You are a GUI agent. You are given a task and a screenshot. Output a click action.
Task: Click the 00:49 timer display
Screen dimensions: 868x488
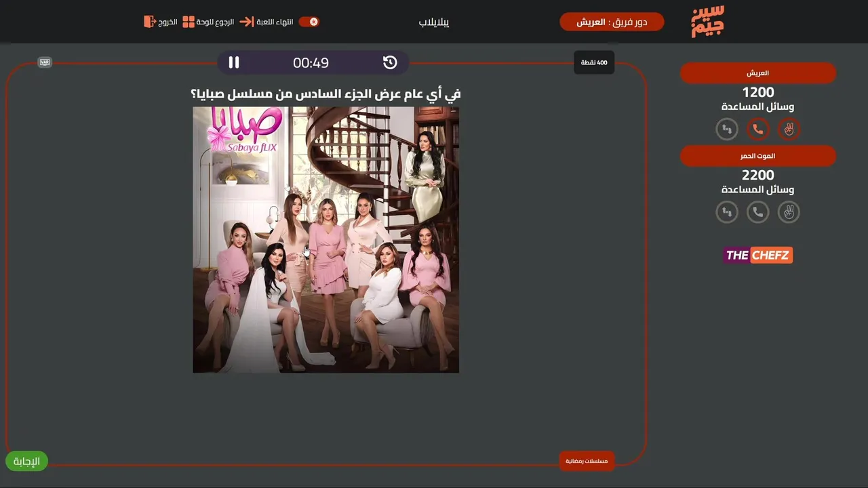(x=311, y=63)
